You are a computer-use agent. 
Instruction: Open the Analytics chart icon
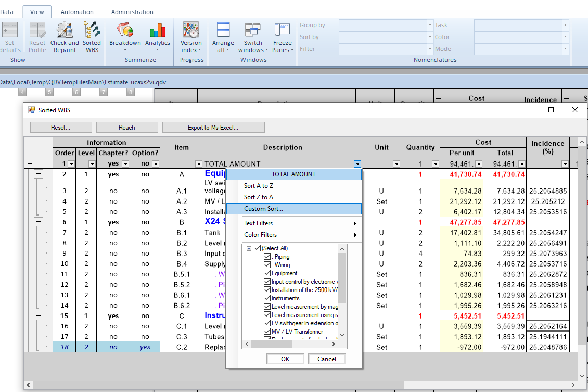[x=157, y=31]
